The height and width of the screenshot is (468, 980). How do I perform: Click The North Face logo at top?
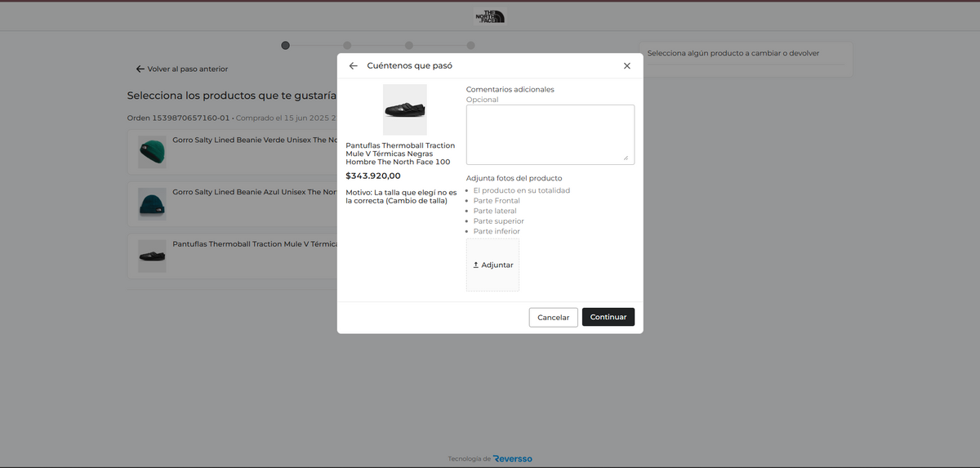coord(490,16)
